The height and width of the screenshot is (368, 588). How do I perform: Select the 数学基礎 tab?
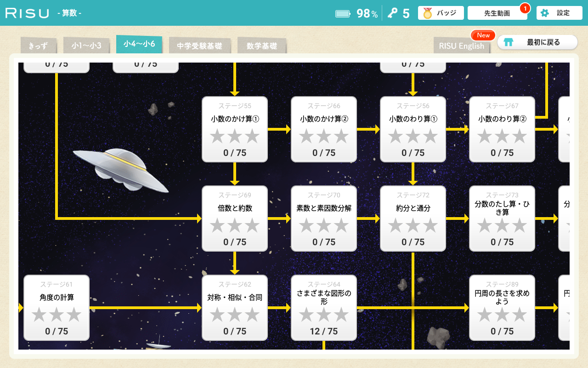point(261,46)
